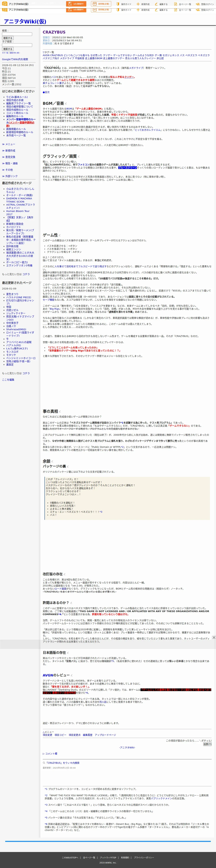The width and height of the screenshot is (216, 868).
Task: Jump to footnote *6 at page bottom
Action: click(x=46, y=824)
